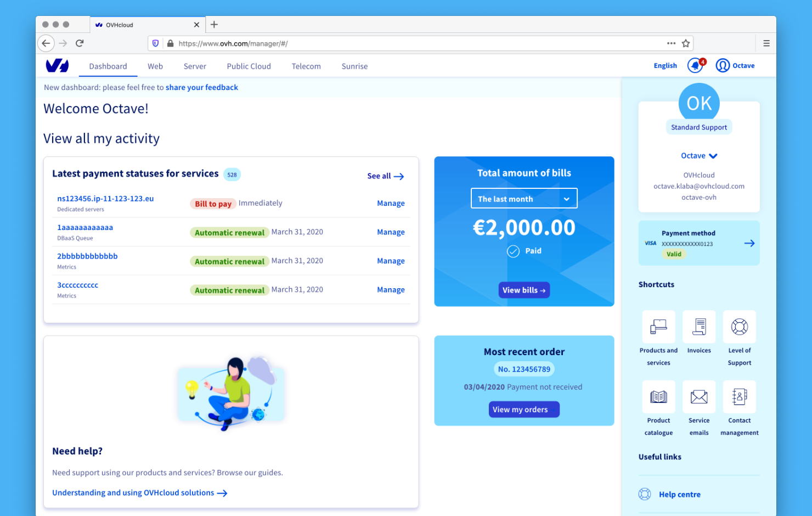
Task: Click the View my orders button
Action: 524,410
